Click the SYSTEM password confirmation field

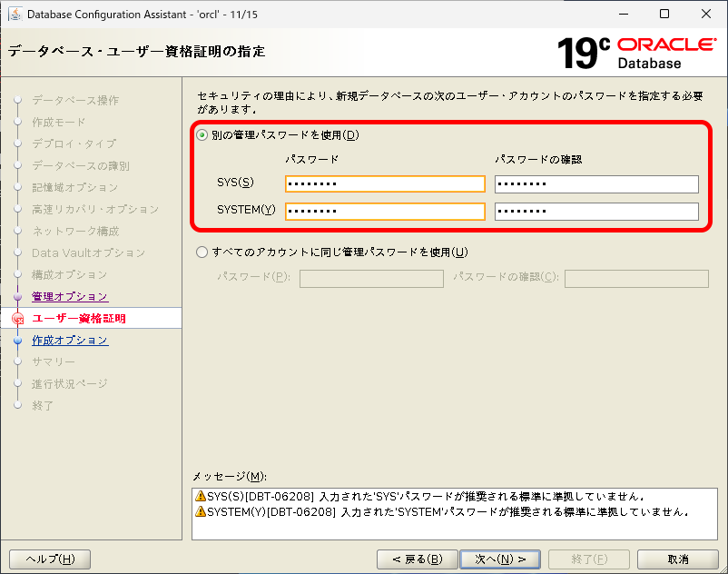596,212
